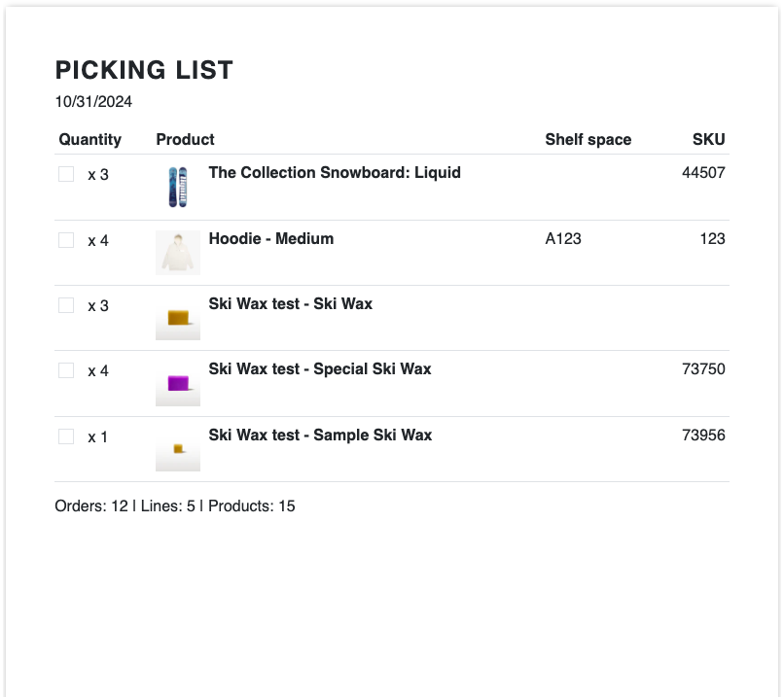784x697 pixels.
Task: Click SKU number 44507
Action: coord(703,173)
